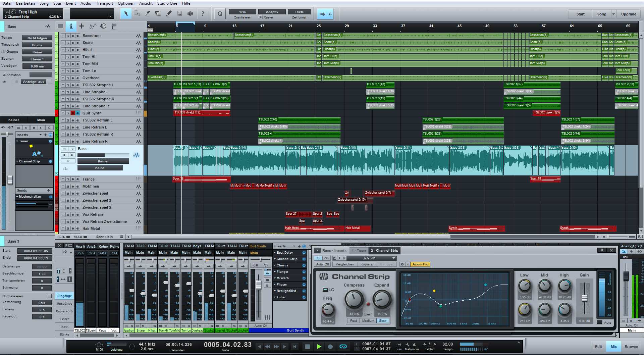This screenshot has width=644, height=355.
Task: Toggle the Loop transport button
Action: [343, 347]
